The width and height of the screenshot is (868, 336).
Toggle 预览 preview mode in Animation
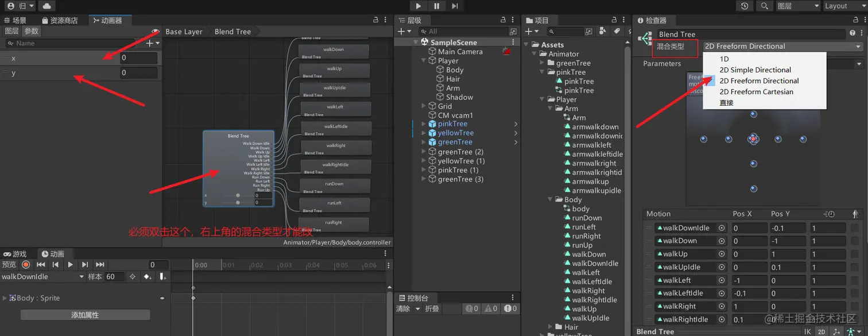9,265
